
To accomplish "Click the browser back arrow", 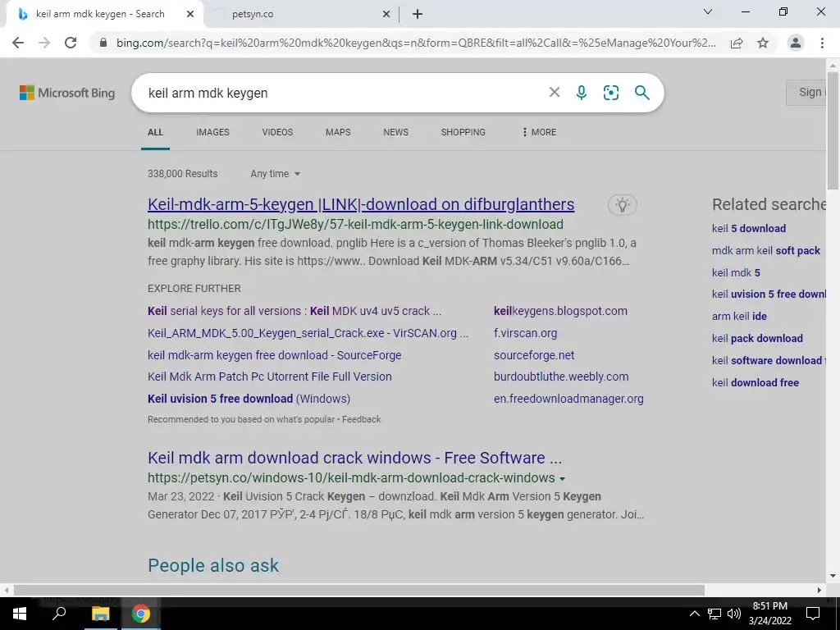I will pyautogui.click(x=18, y=43).
